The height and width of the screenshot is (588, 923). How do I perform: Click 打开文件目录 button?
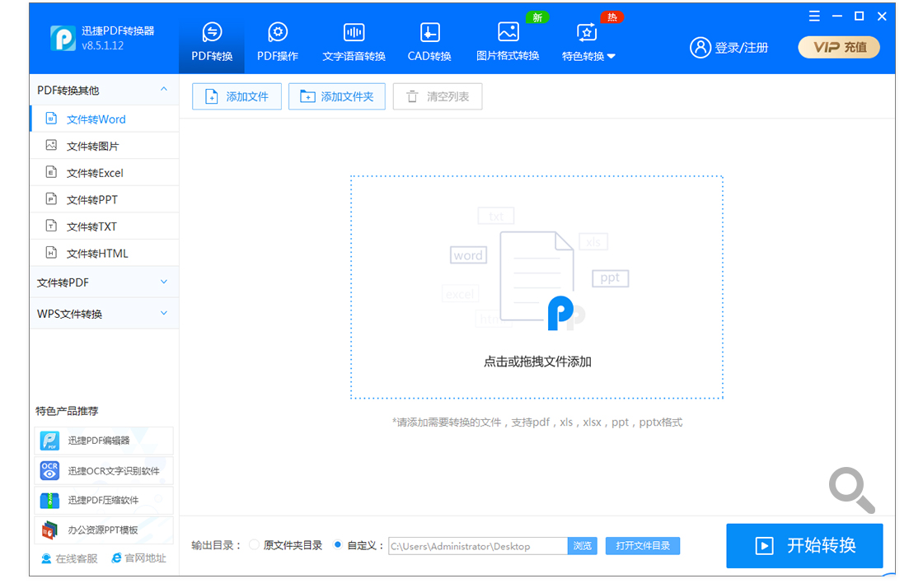click(643, 546)
